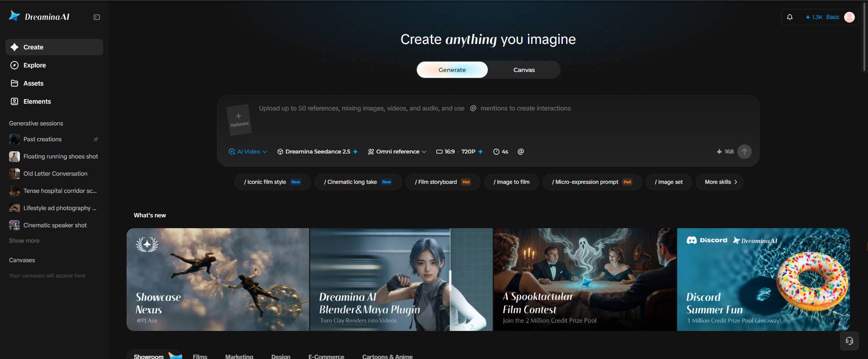Apply the Iconic film style skill
Image resolution: width=868 pixels, height=359 pixels.
(x=273, y=182)
